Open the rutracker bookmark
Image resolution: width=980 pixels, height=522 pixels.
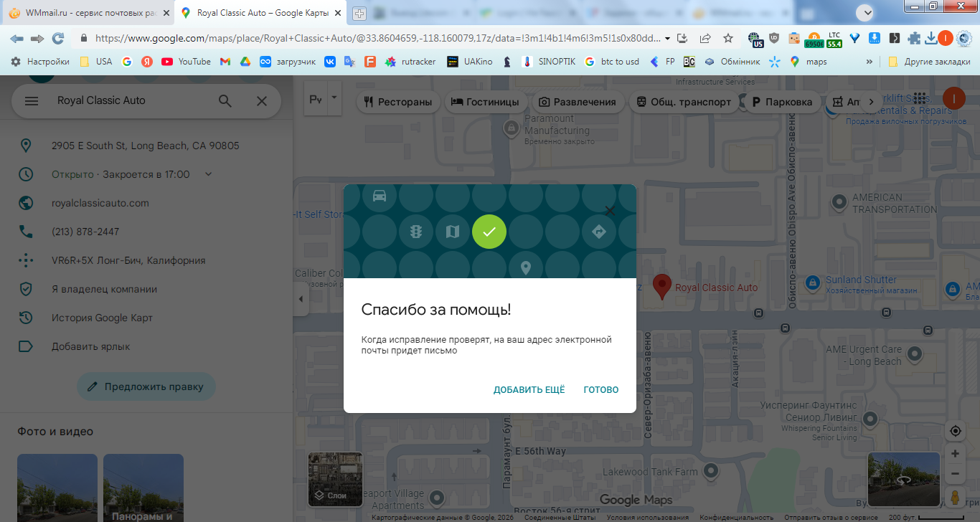(x=410, y=62)
